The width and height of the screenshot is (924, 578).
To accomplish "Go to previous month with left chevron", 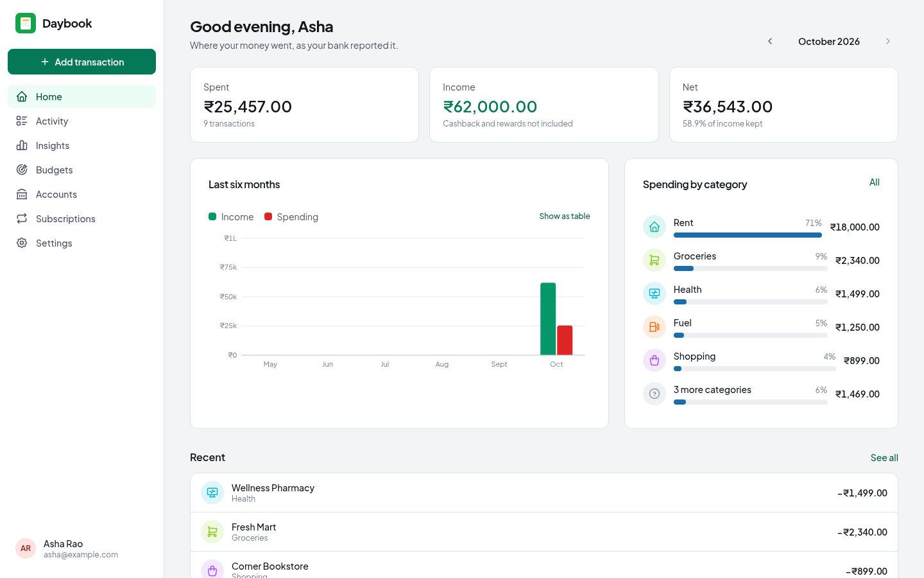I will pos(770,41).
